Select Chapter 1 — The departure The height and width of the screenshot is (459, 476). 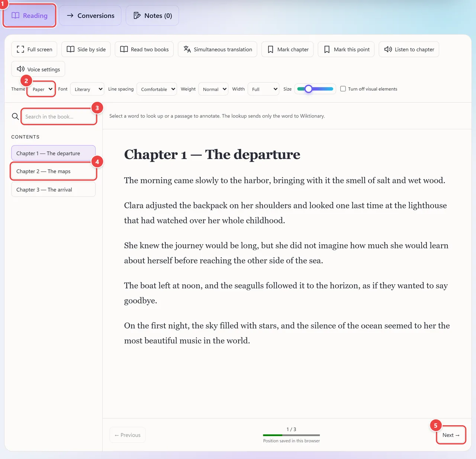pos(54,153)
